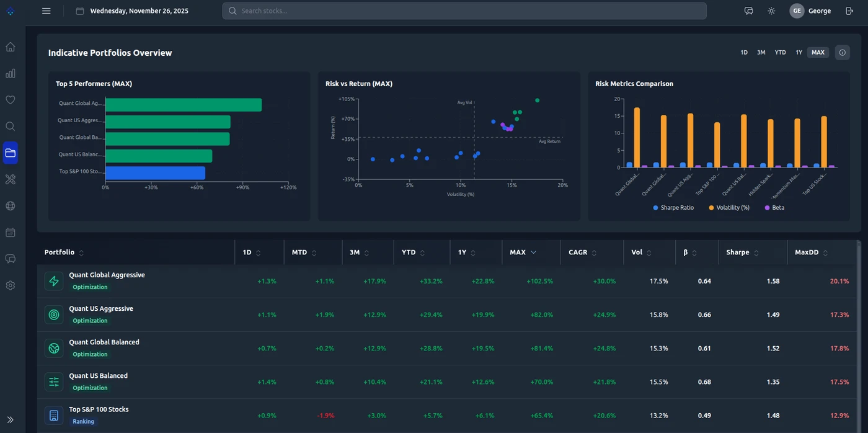Screen dimensions: 868x433
Task: Open the GE user avatar
Action: pyautogui.click(x=797, y=11)
